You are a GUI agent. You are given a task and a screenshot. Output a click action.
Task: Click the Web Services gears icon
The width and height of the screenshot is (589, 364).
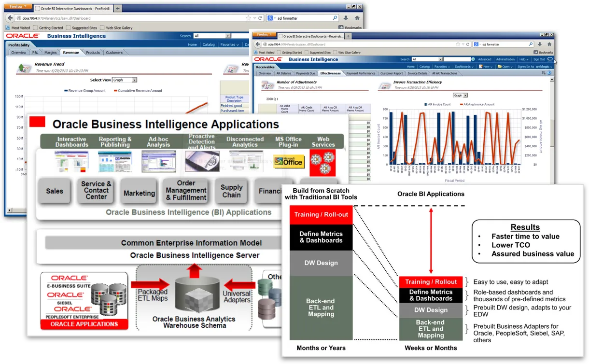pyautogui.click(x=323, y=162)
